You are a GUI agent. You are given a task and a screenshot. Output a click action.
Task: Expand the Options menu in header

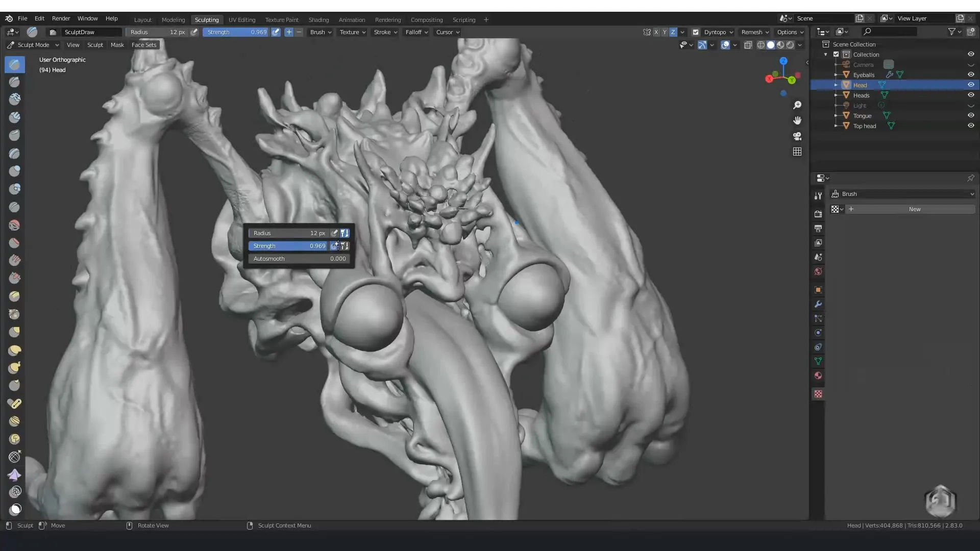(788, 32)
